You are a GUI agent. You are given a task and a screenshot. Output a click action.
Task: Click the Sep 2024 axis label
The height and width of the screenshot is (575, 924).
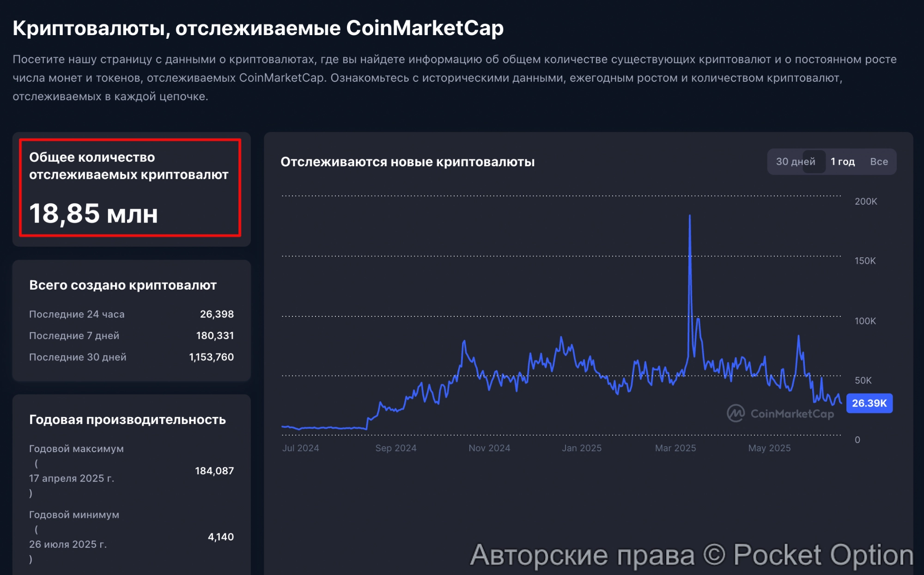coord(395,448)
